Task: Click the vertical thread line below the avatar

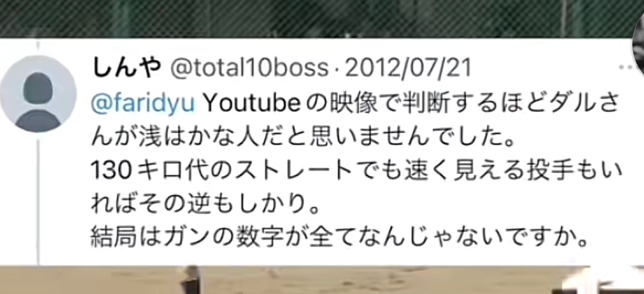Action: [x=38, y=199]
